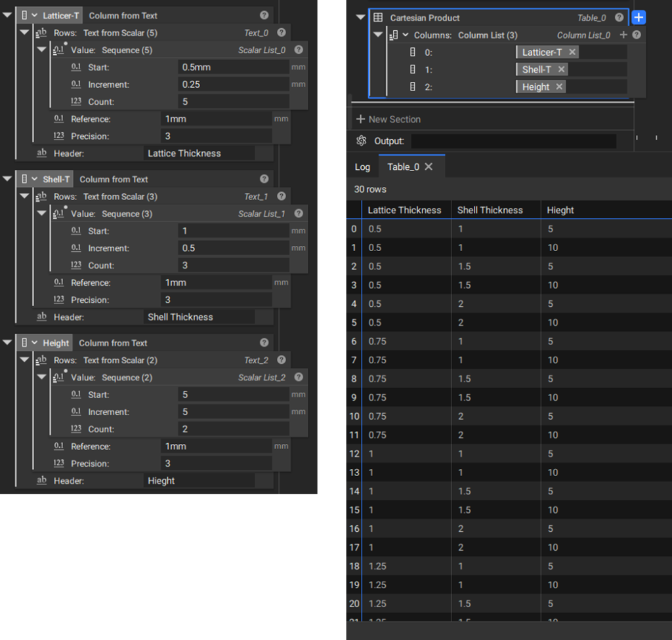Edit Header field Hieght
672x640 pixels.
tap(199, 481)
